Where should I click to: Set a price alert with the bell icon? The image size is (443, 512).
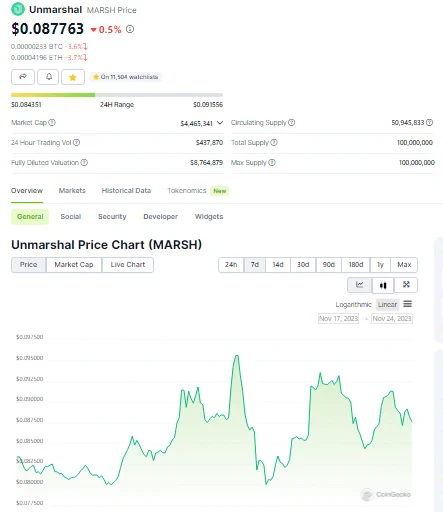coord(49,77)
